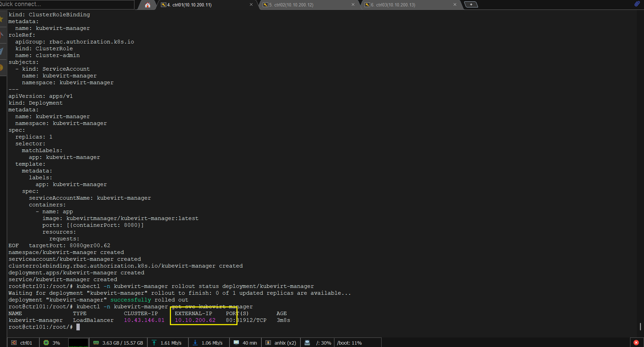The image size is (644, 347).
Task: Click the terminal cursor at the last prompt
Action: tap(78, 327)
